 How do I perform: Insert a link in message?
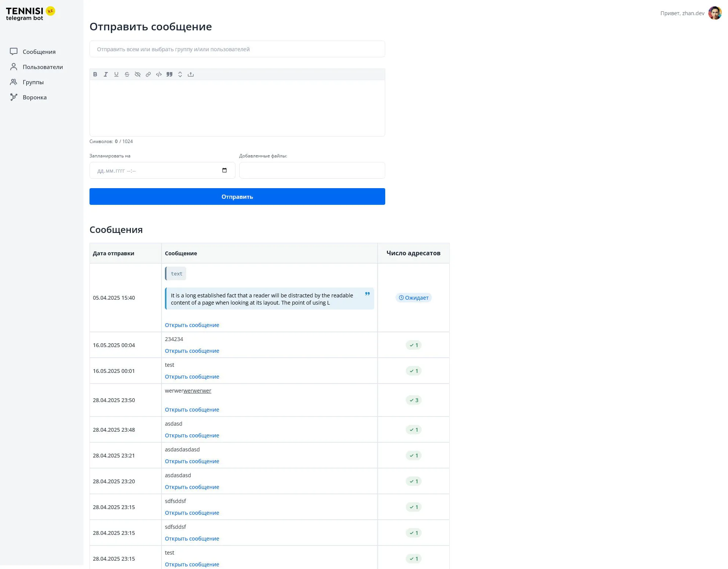pos(148,74)
